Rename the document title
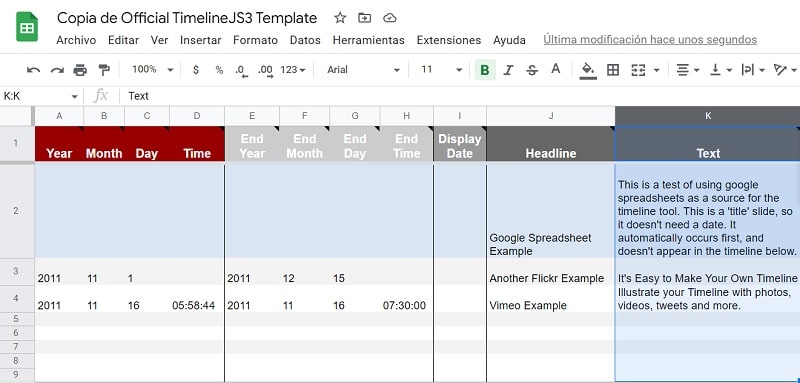Image resolution: width=800 pixels, height=383 pixels. click(x=187, y=18)
